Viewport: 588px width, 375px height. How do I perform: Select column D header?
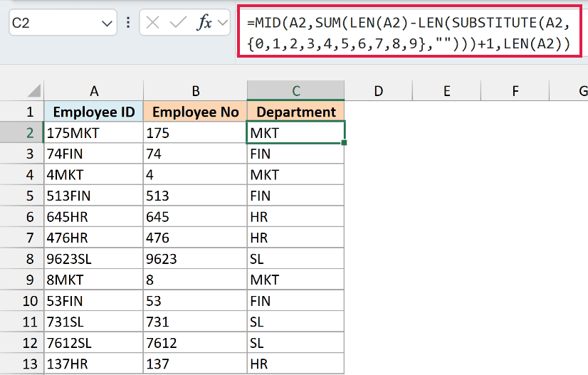click(379, 91)
